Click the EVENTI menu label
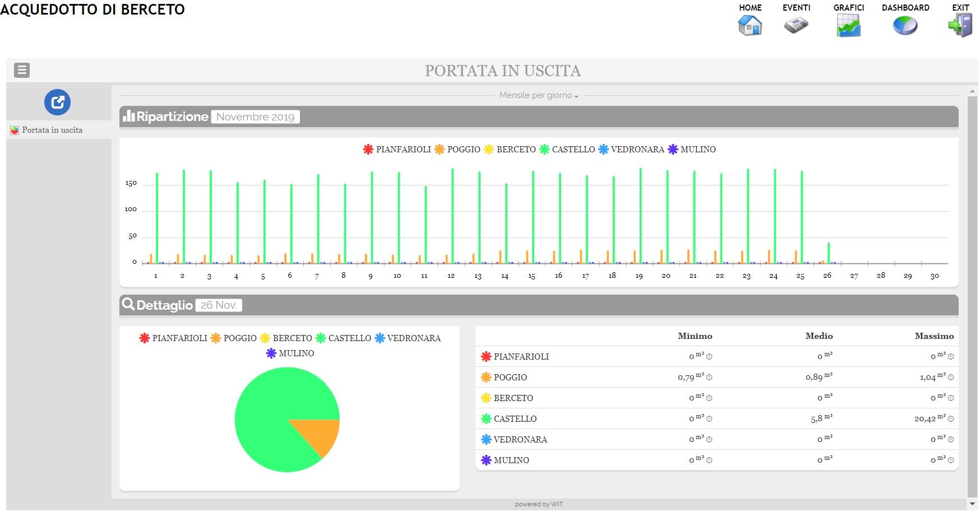This screenshot has width=980, height=517. pos(797,8)
